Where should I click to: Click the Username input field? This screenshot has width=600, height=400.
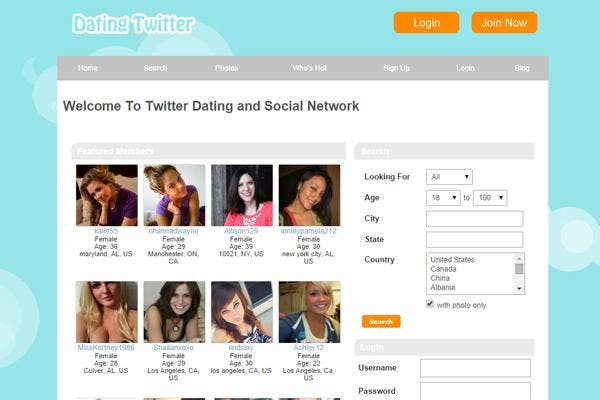(475, 368)
